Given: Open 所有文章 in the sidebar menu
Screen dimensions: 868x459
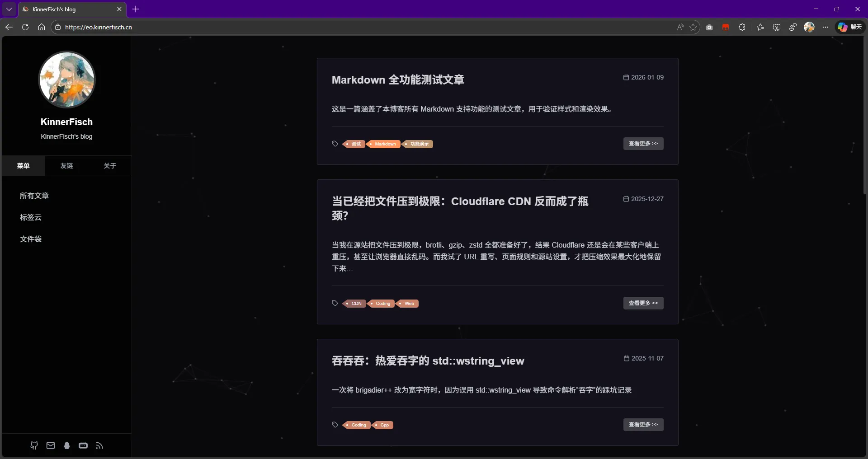Looking at the screenshot, I should click(x=34, y=196).
